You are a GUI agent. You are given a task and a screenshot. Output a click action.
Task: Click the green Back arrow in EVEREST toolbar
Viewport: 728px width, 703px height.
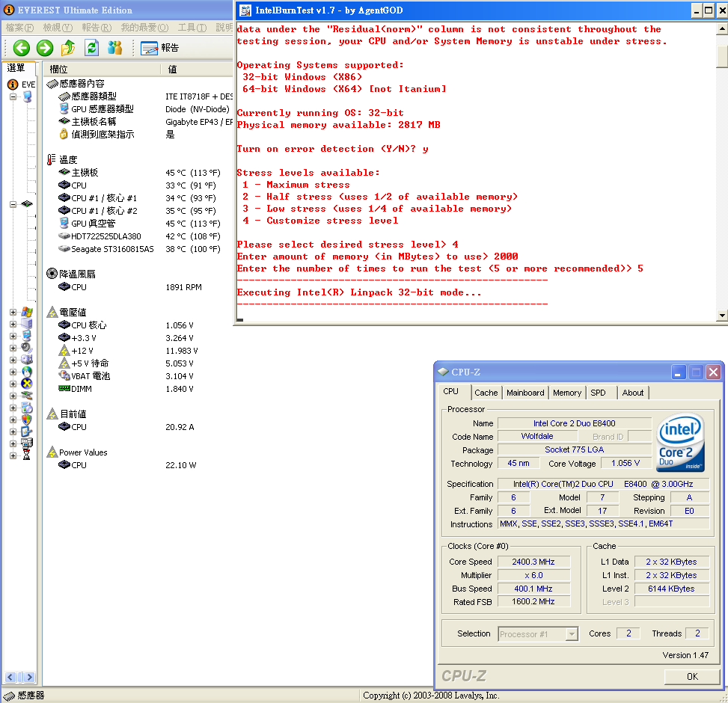click(x=21, y=48)
